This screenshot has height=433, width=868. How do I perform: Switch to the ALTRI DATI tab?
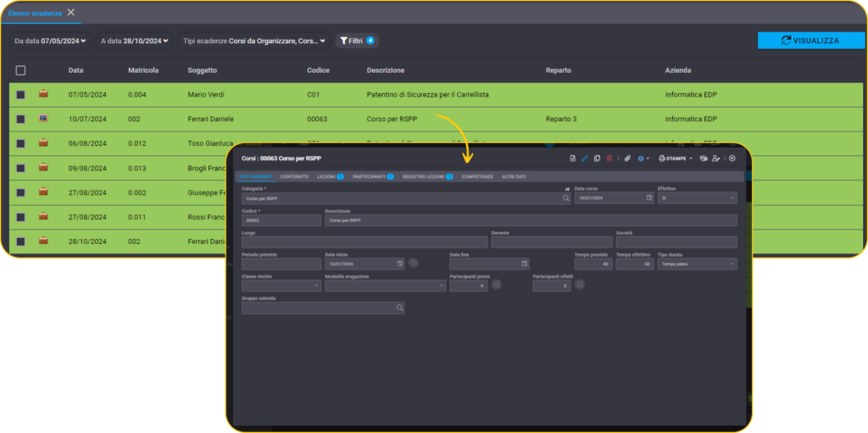click(x=514, y=176)
